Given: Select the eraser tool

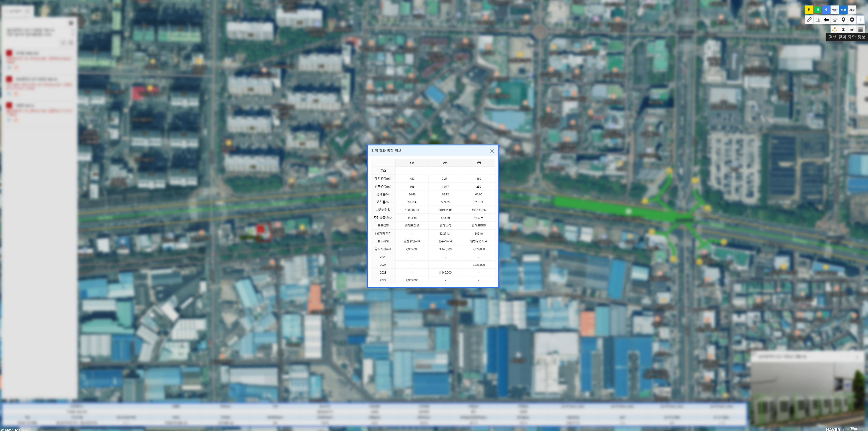Looking at the screenshot, I should 835,20.
